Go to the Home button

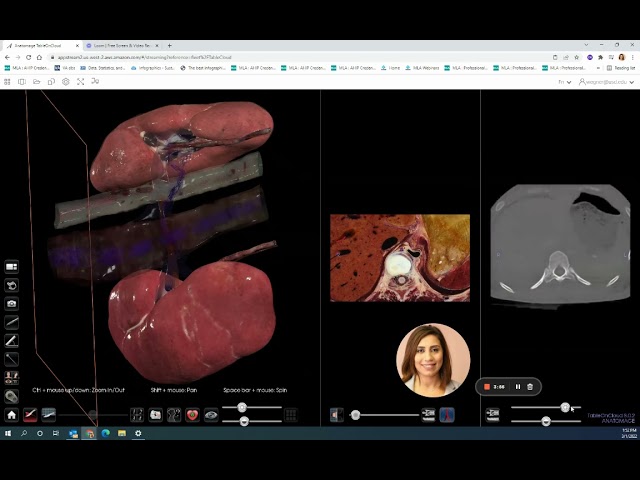coord(11,415)
